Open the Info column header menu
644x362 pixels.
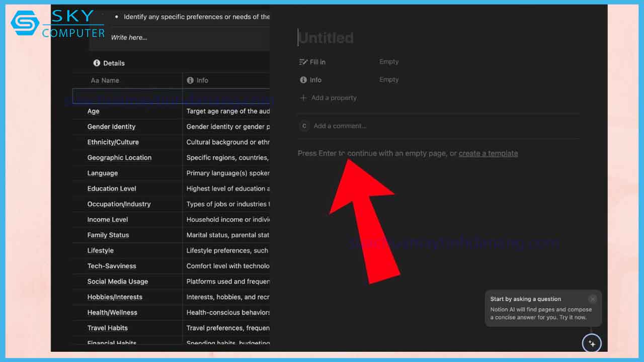coord(202,80)
